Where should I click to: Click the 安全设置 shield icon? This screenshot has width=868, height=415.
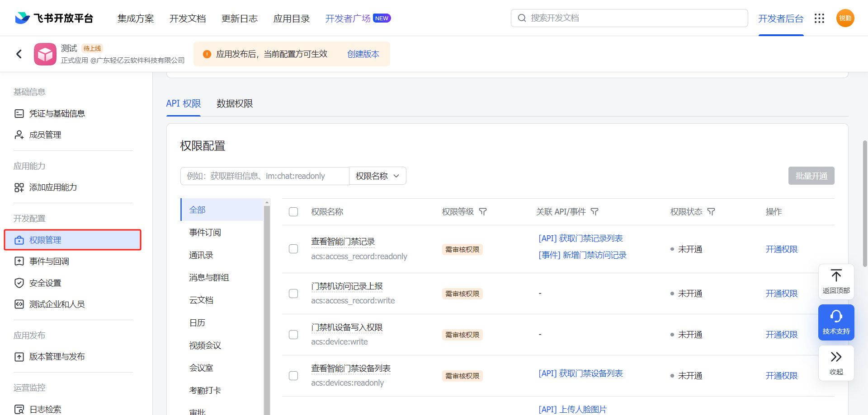click(x=19, y=283)
